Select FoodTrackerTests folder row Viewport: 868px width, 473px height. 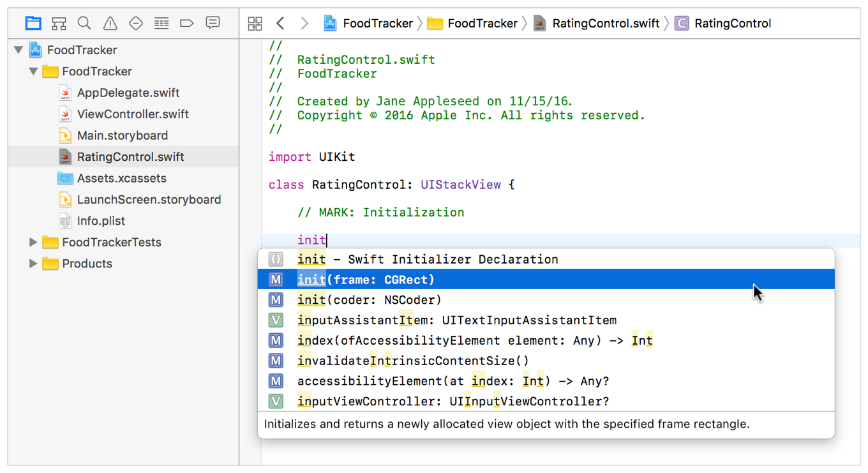(123, 242)
